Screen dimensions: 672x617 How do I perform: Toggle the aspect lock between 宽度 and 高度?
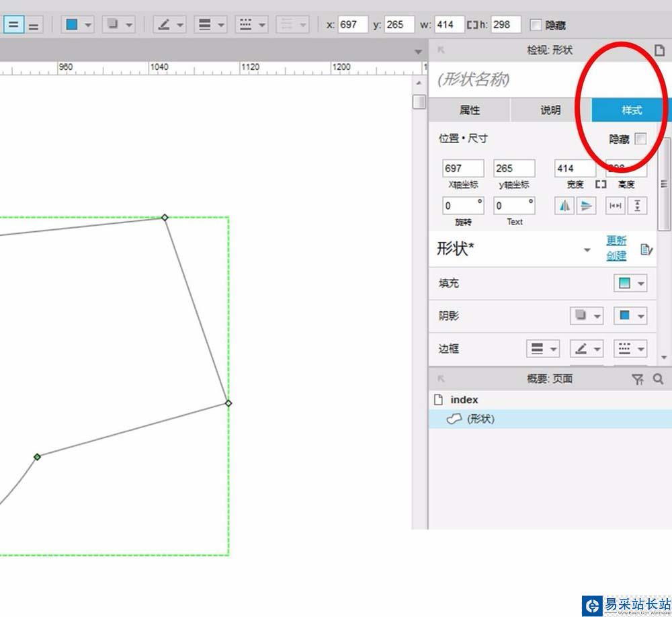coord(601,184)
